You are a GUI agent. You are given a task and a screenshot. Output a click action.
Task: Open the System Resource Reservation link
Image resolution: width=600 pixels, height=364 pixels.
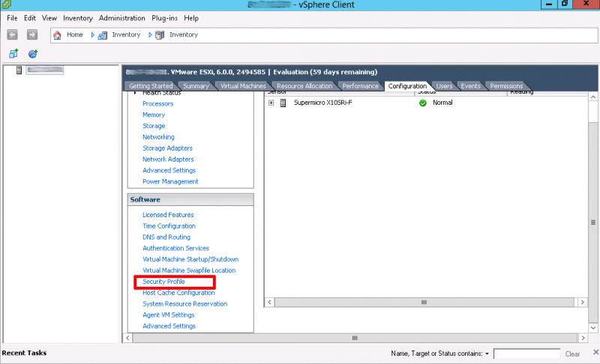tap(184, 303)
